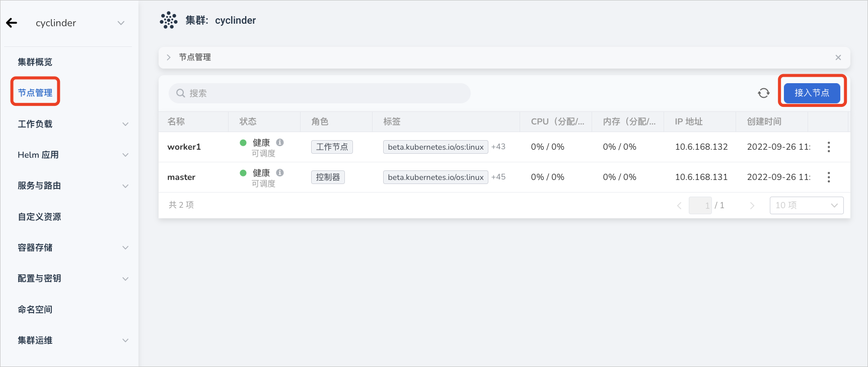Go to previous page arrow

[x=679, y=205]
